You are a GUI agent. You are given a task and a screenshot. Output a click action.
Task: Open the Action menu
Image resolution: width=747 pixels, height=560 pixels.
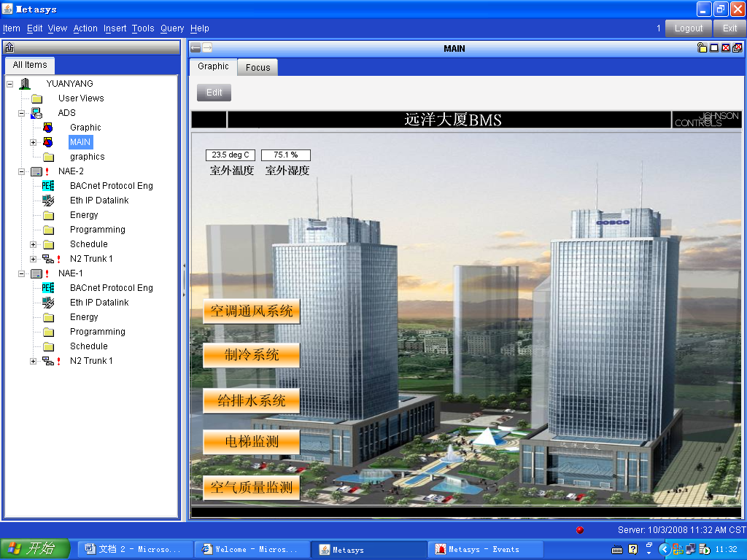tap(85, 28)
